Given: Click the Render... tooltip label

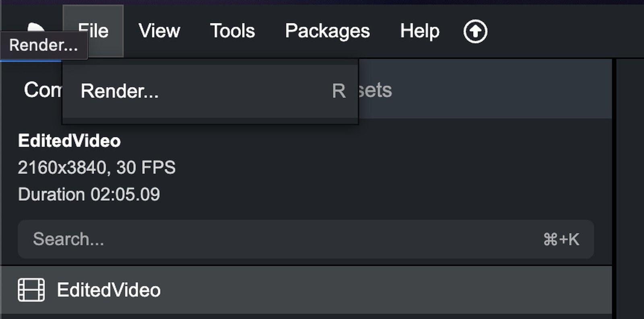Looking at the screenshot, I should pos(43,45).
